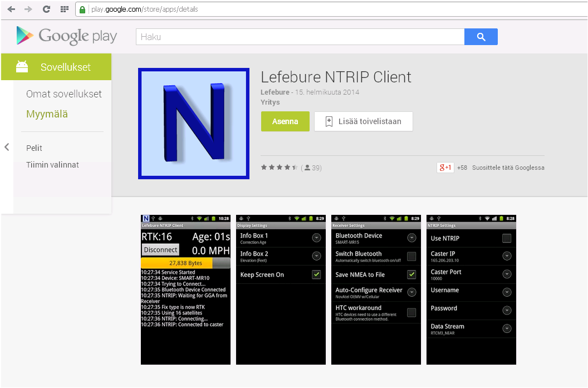Click the 27,838 Bytes progress bar
Image resolution: width=588 pixels, height=388 pixels.
(x=185, y=263)
